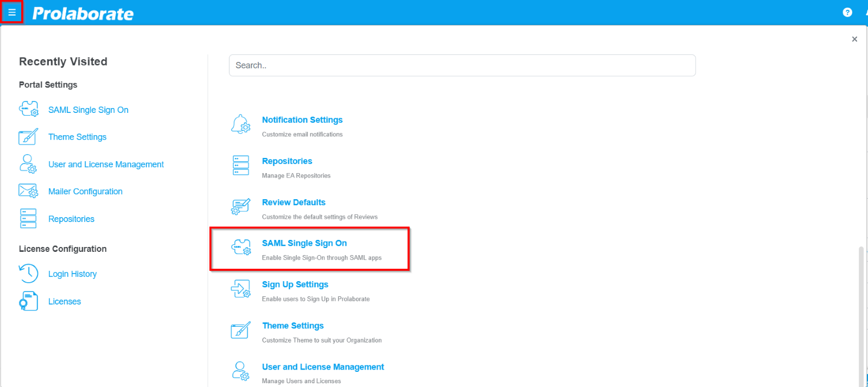Viewport: 868px width, 387px height.
Task: Click 'Customize email notifications' description
Action: (302, 135)
